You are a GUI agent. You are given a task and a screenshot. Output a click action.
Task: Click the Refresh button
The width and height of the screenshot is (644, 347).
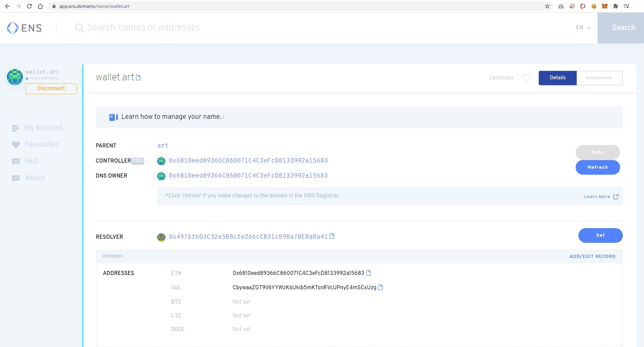click(598, 167)
